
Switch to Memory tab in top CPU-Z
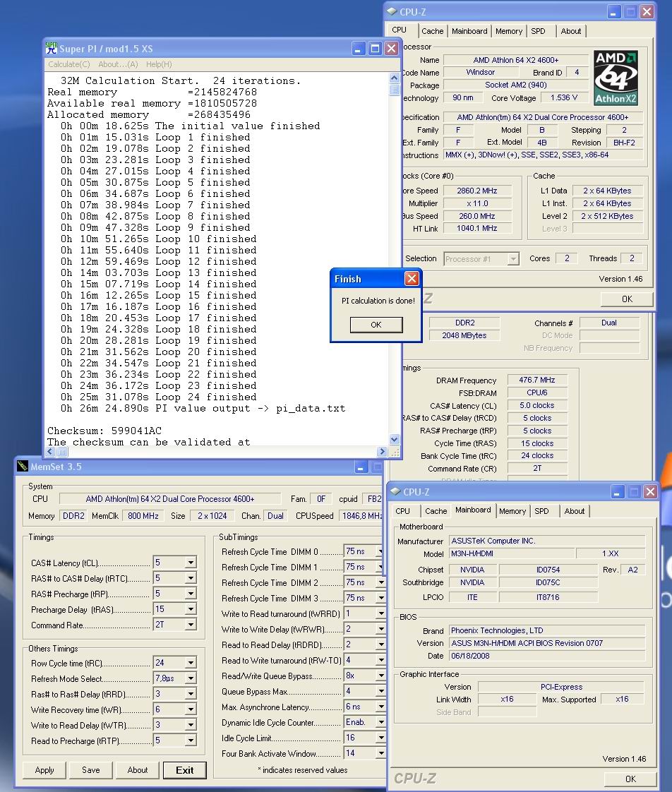[509, 31]
